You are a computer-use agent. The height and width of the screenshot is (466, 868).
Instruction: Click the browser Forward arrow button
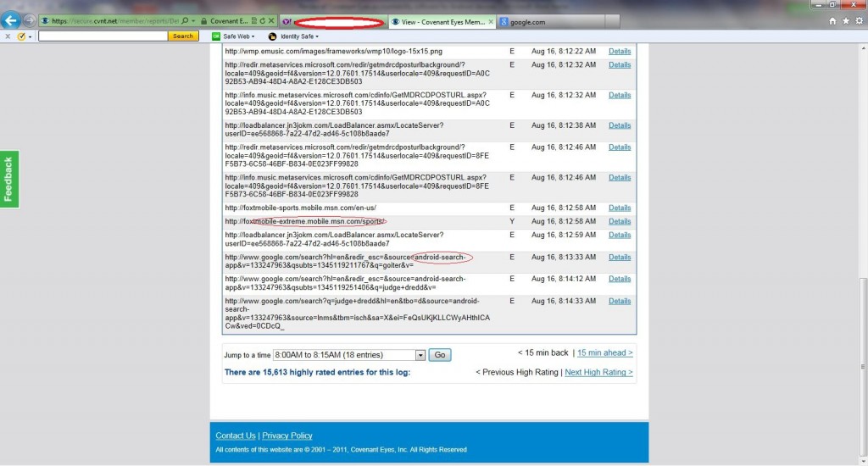[30, 21]
